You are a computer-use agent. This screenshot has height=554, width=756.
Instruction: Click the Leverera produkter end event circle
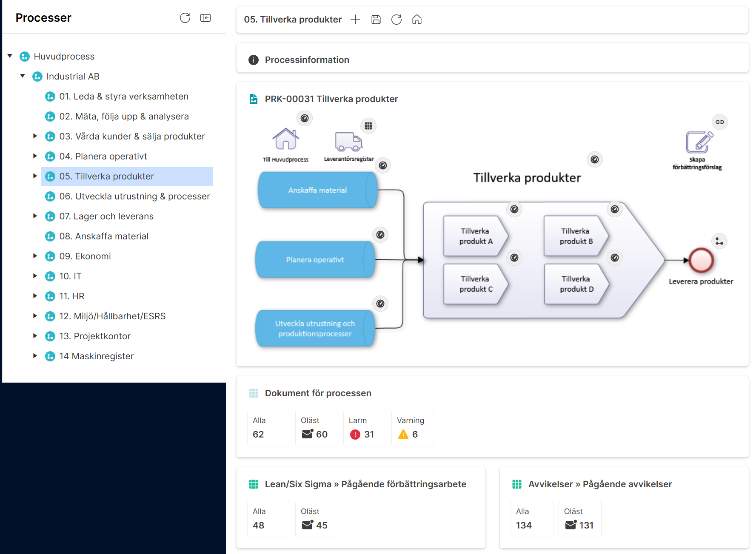click(701, 260)
